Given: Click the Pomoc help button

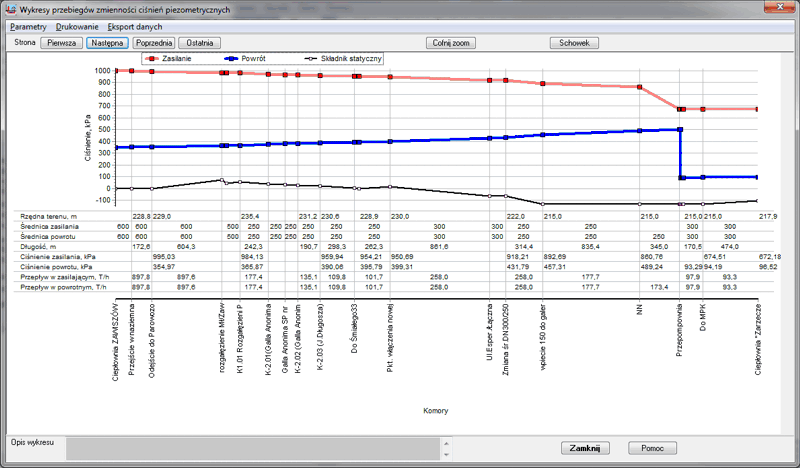Looking at the screenshot, I should pos(653,448).
